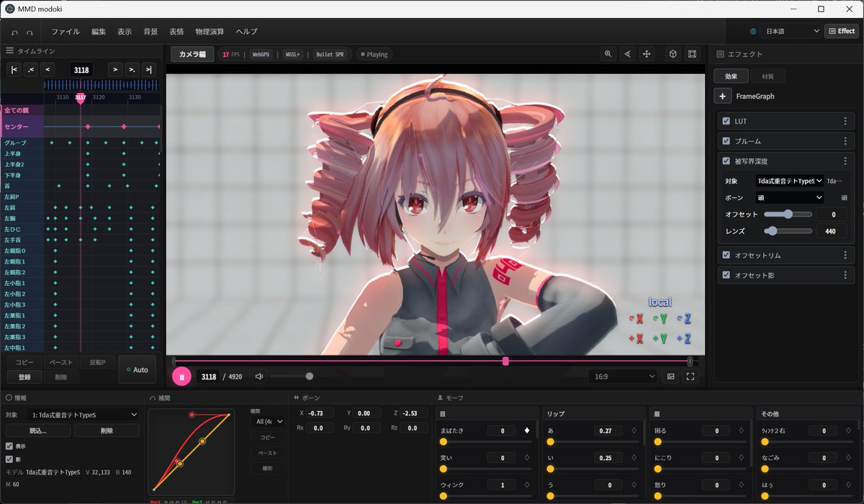Adjust the オフセット slider
Image resolution: width=864 pixels, height=504 pixels.
coord(788,215)
